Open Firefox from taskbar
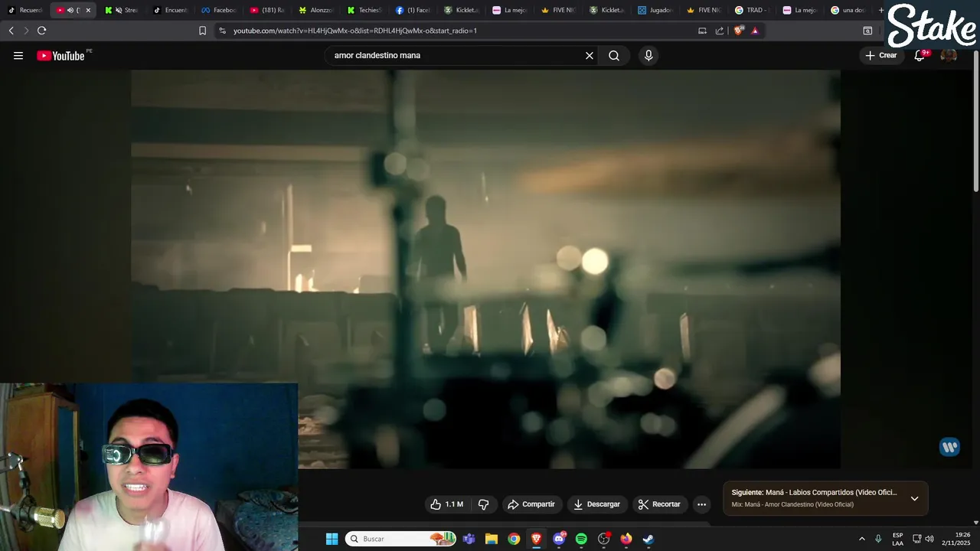 point(626,539)
